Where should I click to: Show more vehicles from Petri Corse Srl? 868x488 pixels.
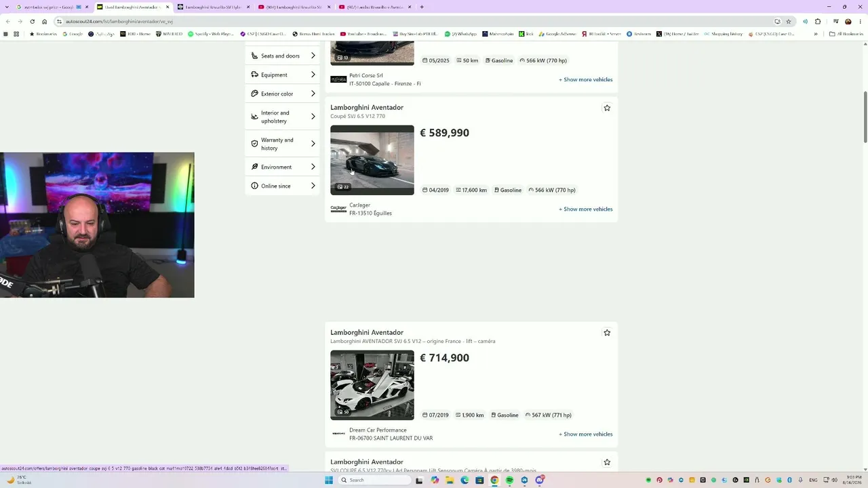585,79
